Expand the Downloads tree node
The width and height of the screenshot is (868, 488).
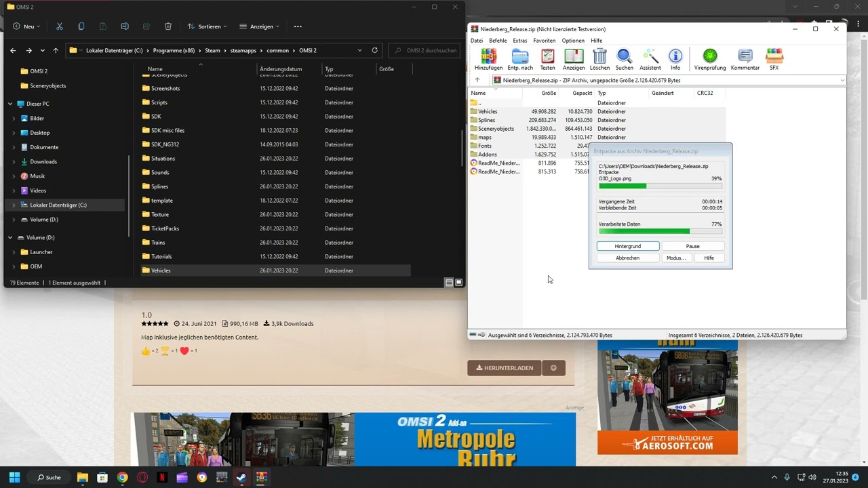pyautogui.click(x=14, y=161)
